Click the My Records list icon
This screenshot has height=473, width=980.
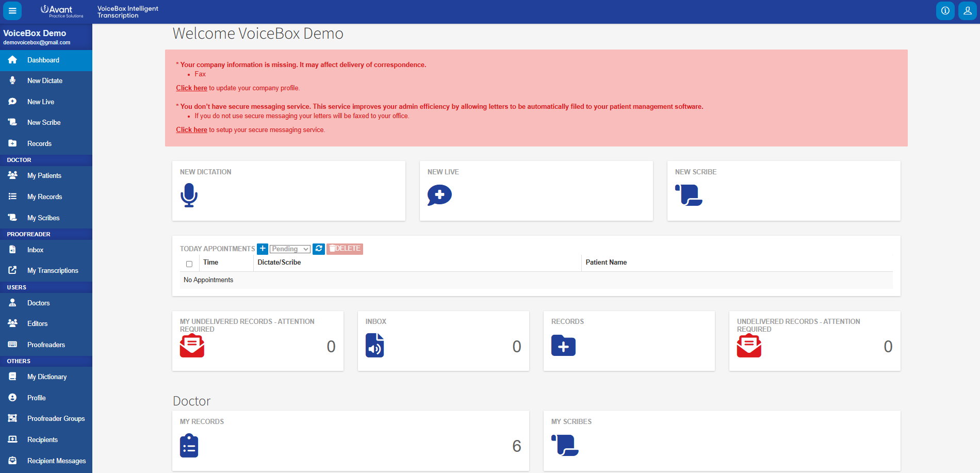[12, 197]
